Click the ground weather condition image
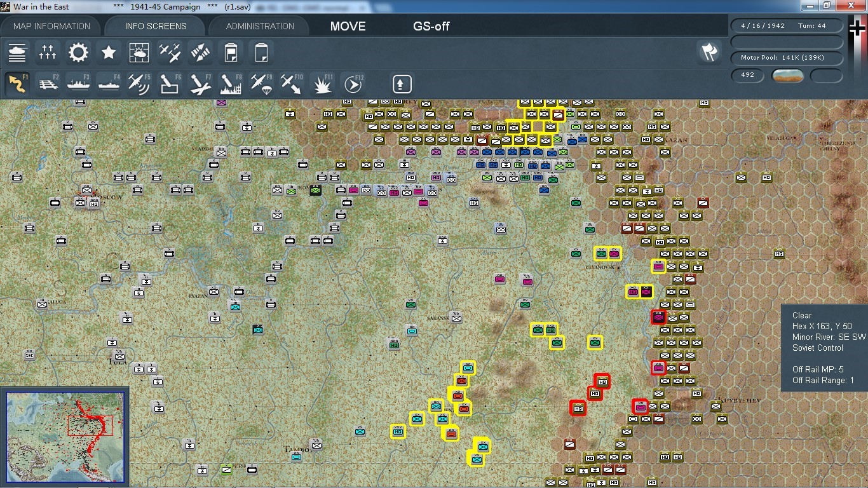This screenshot has height=488, width=868. coord(788,76)
